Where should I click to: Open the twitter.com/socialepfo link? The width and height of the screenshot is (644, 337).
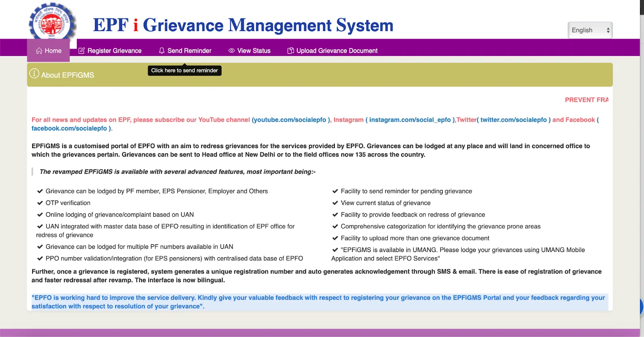514,120
